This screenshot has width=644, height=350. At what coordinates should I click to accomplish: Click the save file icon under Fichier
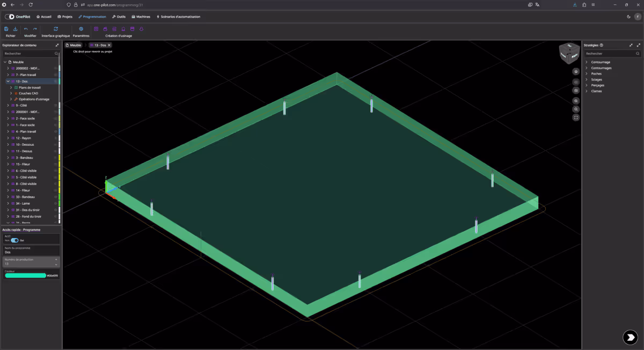coord(6,29)
